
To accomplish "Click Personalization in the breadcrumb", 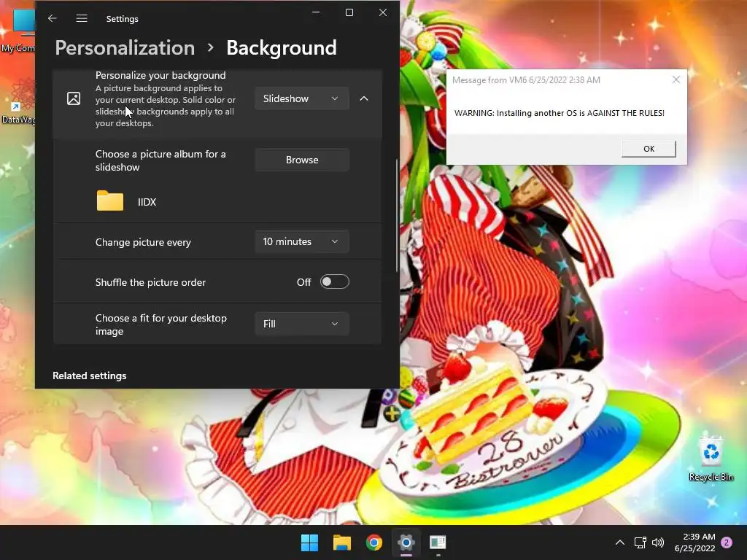I will (125, 47).
